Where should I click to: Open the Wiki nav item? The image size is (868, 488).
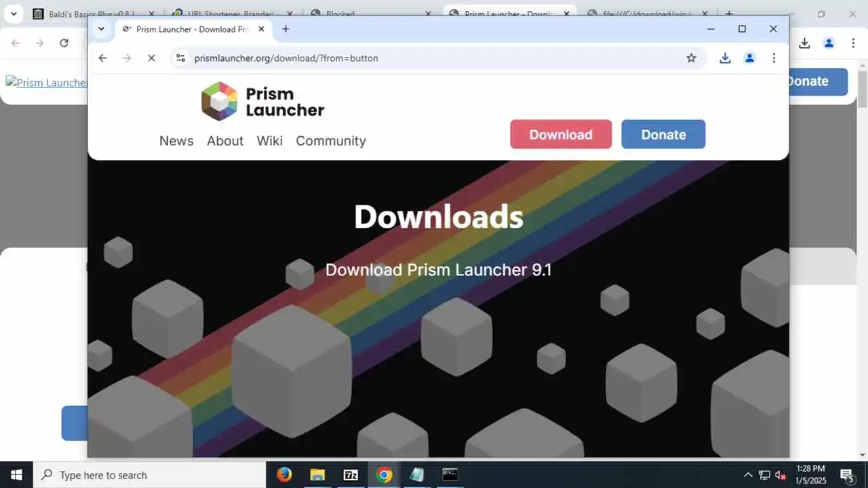tap(269, 141)
